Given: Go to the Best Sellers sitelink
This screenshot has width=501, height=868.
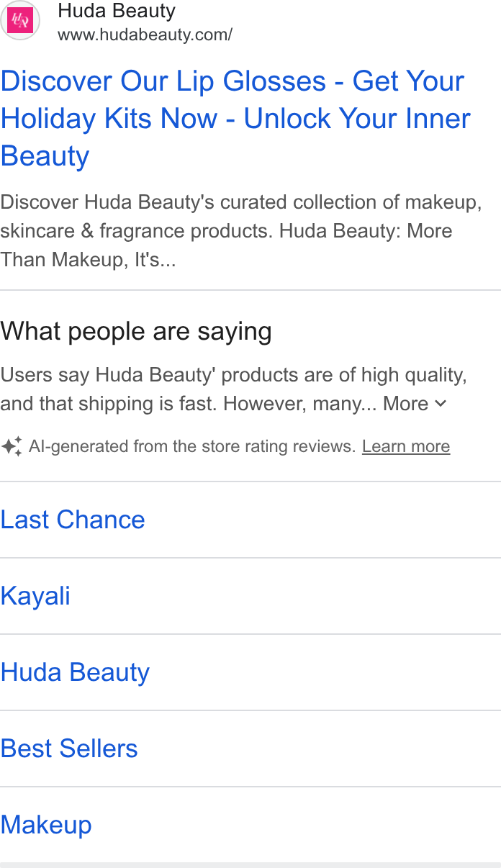Looking at the screenshot, I should tap(69, 749).
